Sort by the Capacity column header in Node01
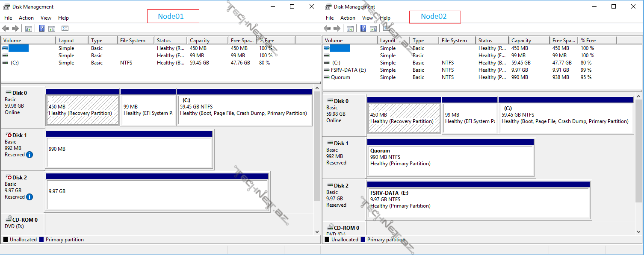The height and width of the screenshot is (255, 644). pyautogui.click(x=200, y=41)
